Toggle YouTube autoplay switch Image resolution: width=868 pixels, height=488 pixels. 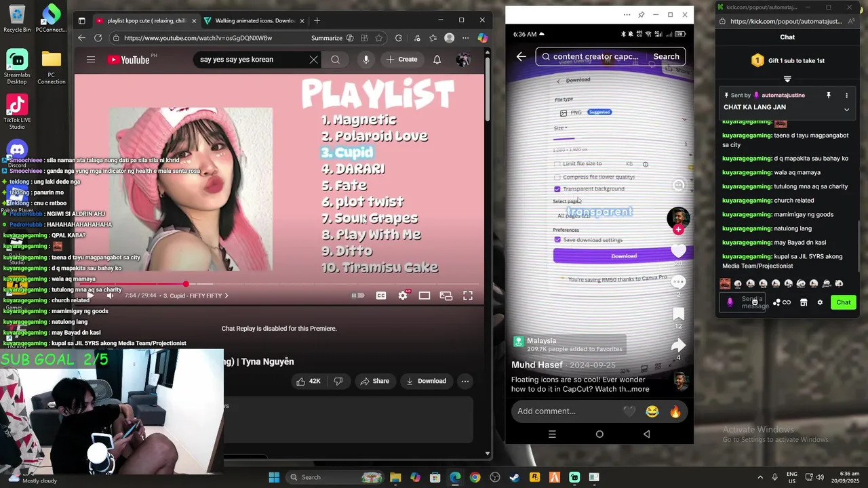(357, 296)
